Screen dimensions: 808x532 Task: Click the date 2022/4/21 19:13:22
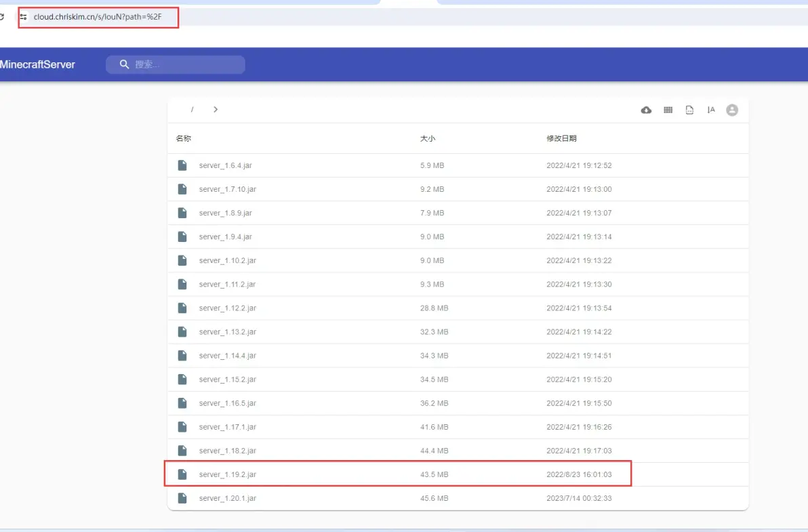[579, 260]
